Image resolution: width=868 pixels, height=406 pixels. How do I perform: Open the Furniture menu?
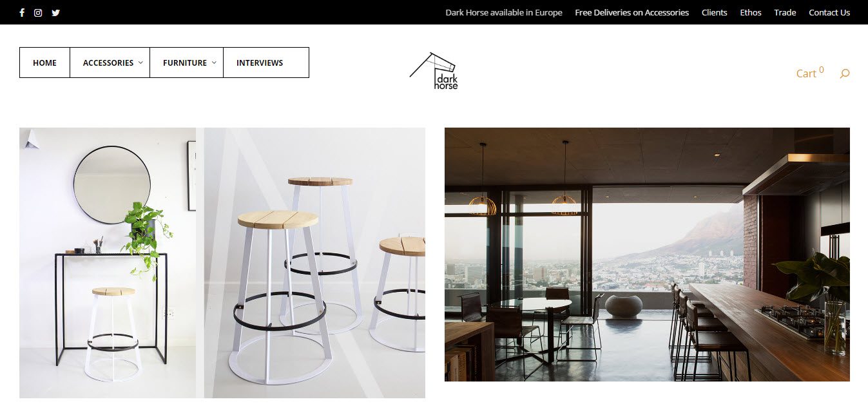(x=186, y=63)
